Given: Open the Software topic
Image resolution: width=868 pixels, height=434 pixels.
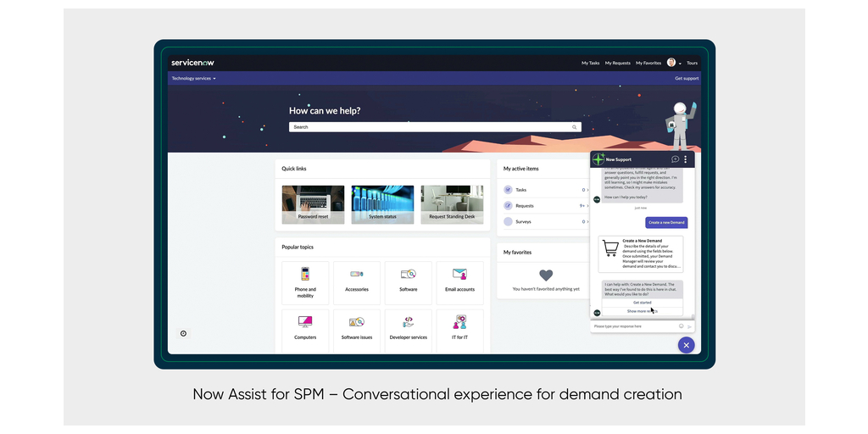Looking at the screenshot, I should (x=408, y=283).
